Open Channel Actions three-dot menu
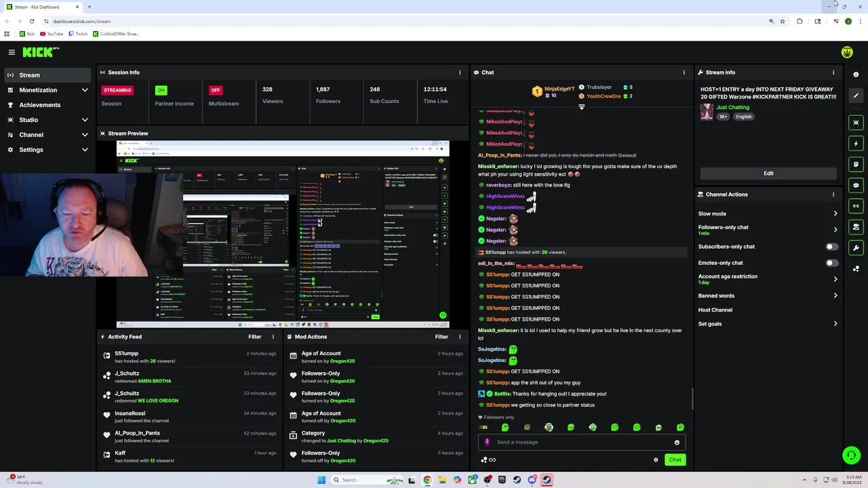Viewport: 868px width, 488px height. 833,195
